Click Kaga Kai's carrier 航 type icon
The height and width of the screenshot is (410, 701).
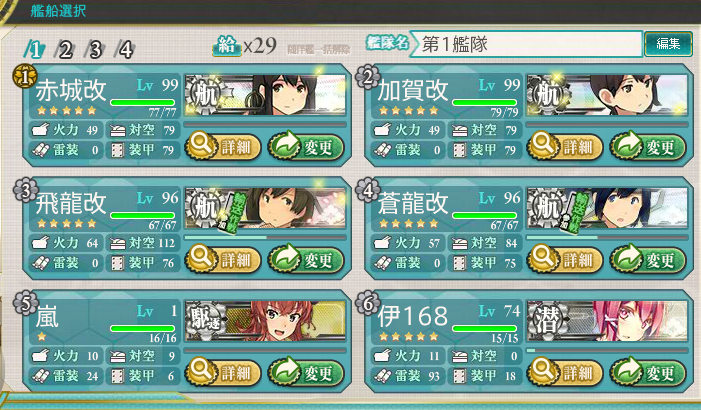tap(548, 94)
